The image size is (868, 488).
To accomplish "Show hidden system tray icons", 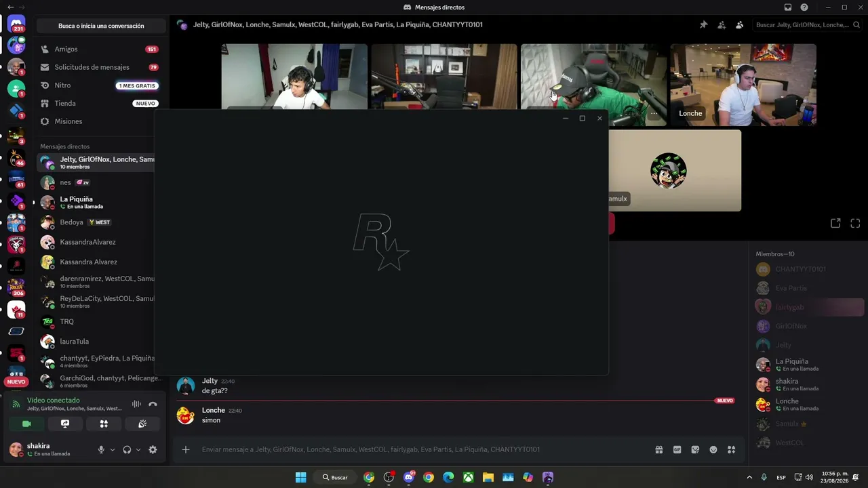I will 749,477.
